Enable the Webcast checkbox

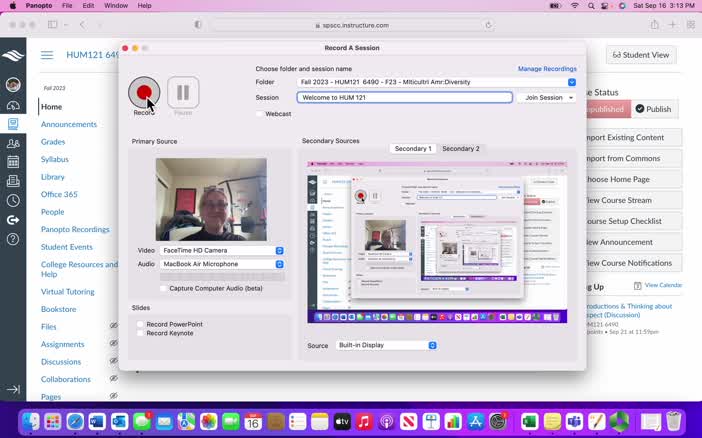[259, 114]
